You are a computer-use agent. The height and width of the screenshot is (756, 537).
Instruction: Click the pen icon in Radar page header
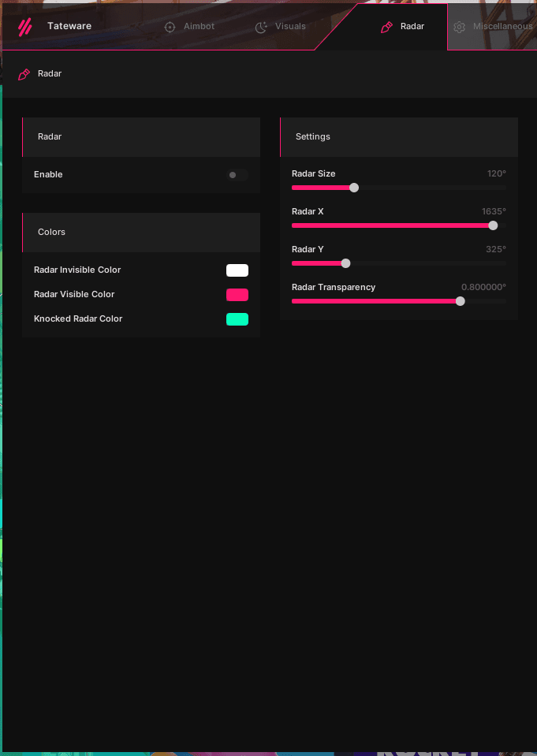click(x=24, y=74)
